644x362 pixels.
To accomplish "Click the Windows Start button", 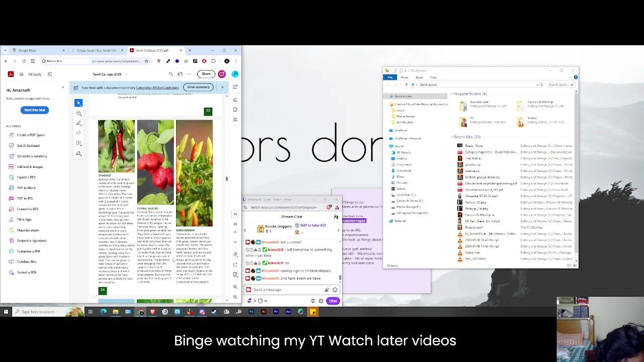I will pos(6,312).
